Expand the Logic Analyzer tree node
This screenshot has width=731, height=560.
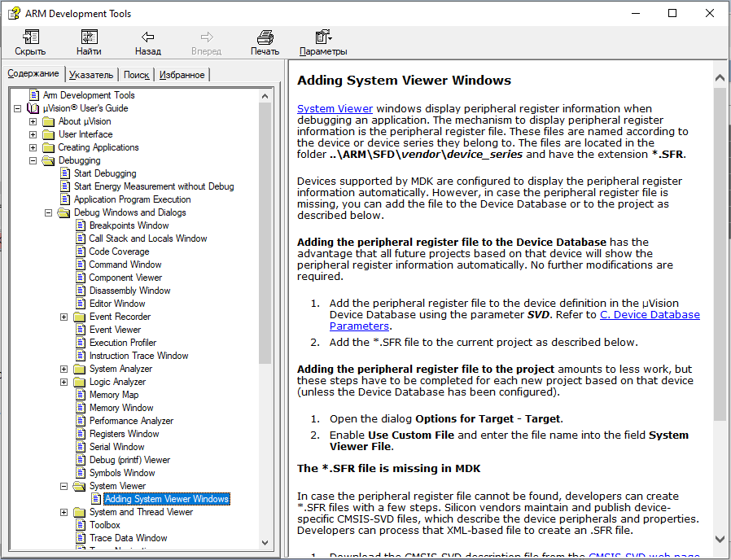[63, 382]
